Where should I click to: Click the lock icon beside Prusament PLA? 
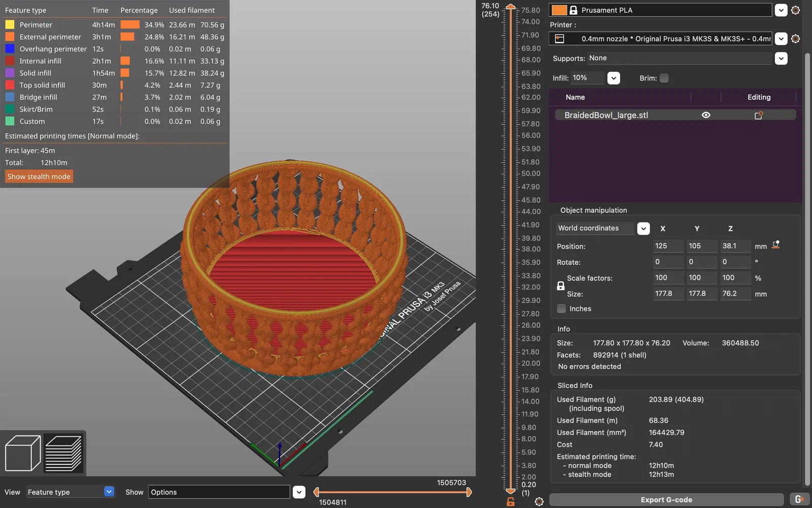click(x=573, y=10)
